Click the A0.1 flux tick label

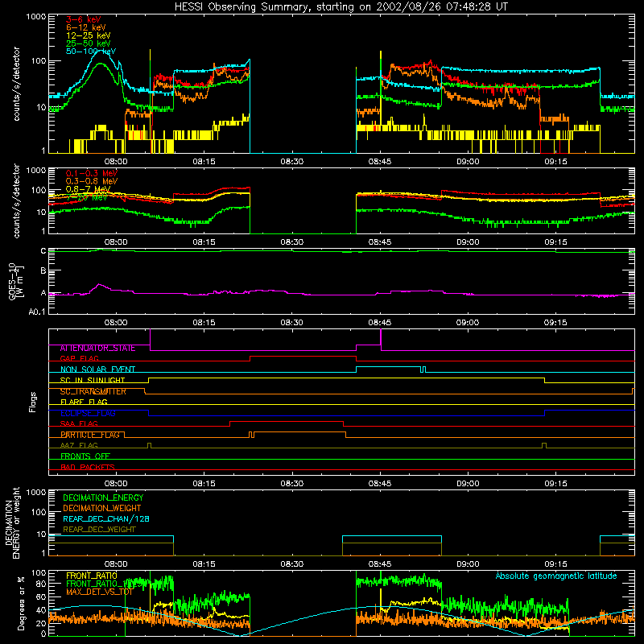pyautogui.click(x=37, y=312)
